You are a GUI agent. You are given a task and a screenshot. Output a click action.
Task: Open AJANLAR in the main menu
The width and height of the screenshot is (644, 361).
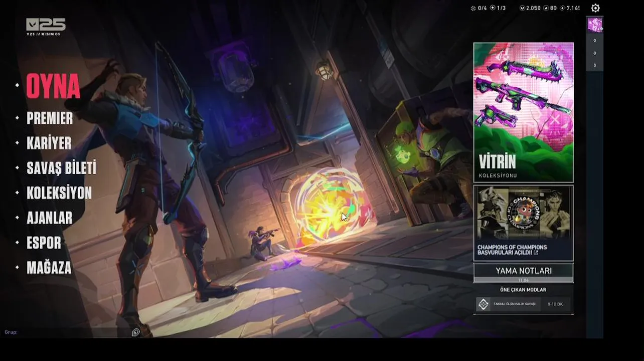[50, 218]
